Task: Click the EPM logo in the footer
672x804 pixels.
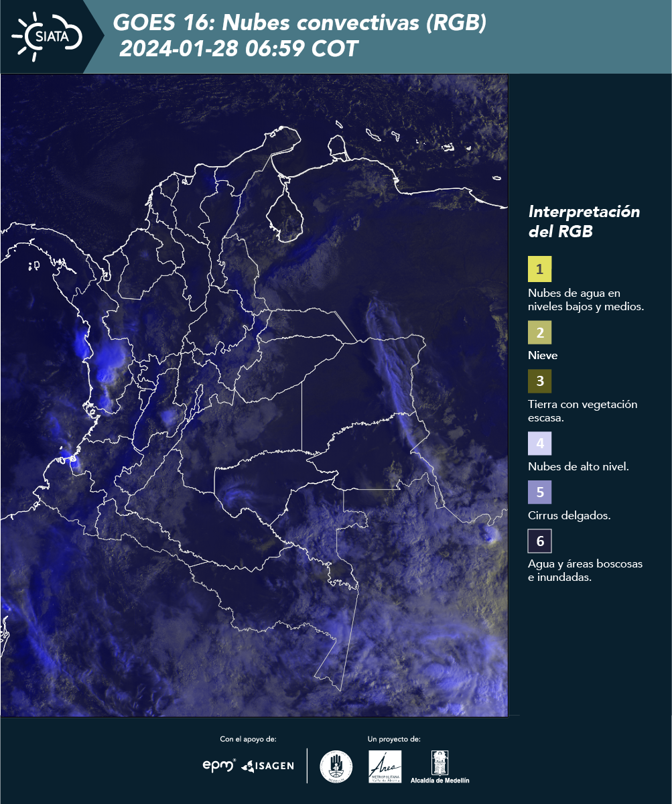Action: [x=219, y=765]
